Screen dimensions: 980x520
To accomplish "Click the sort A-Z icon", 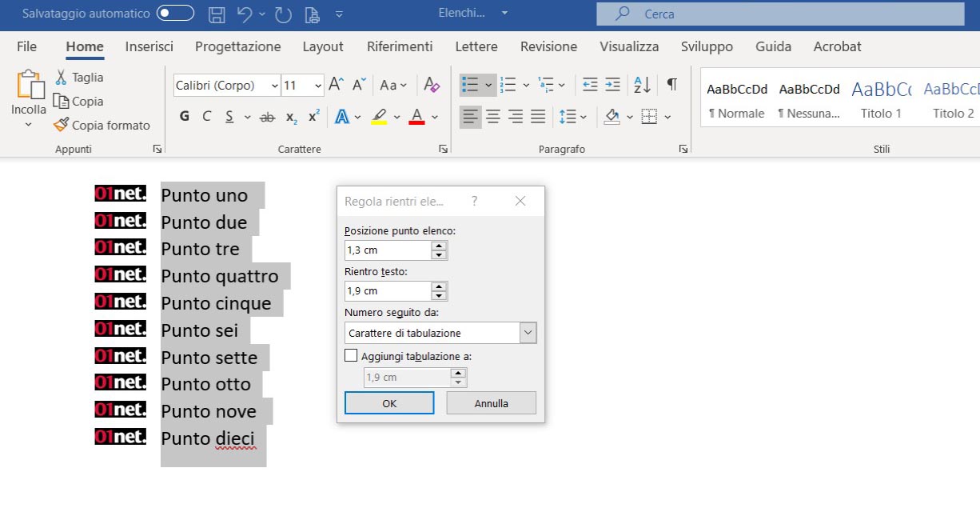I will coord(641,85).
